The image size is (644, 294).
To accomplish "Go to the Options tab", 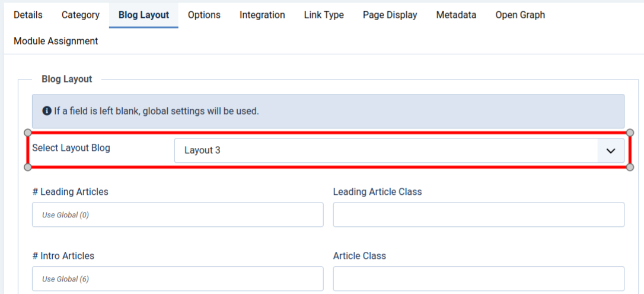I will click(204, 15).
